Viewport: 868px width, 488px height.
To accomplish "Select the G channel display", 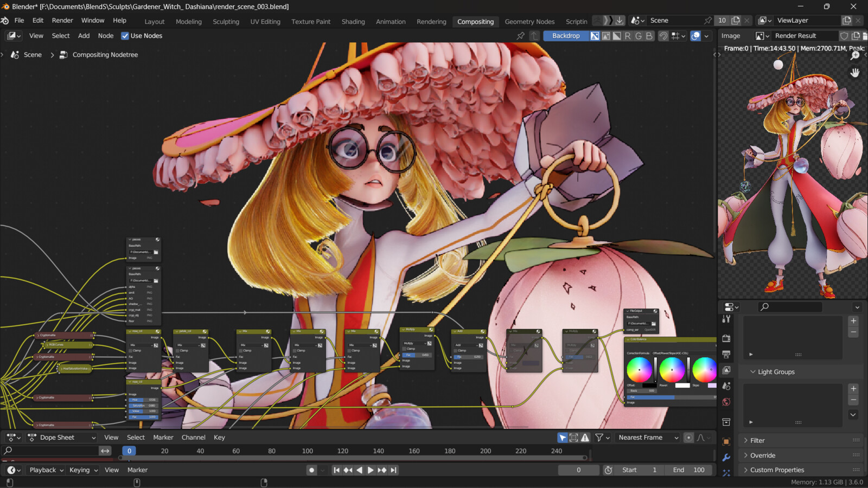I will tap(639, 36).
